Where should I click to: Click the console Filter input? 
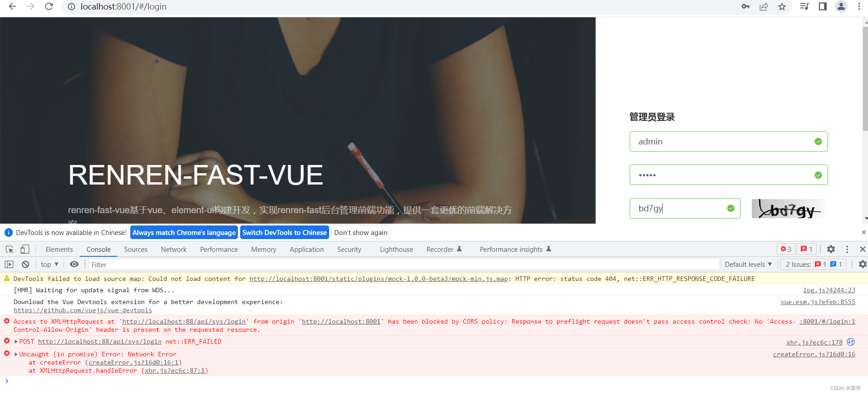click(404, 264)
